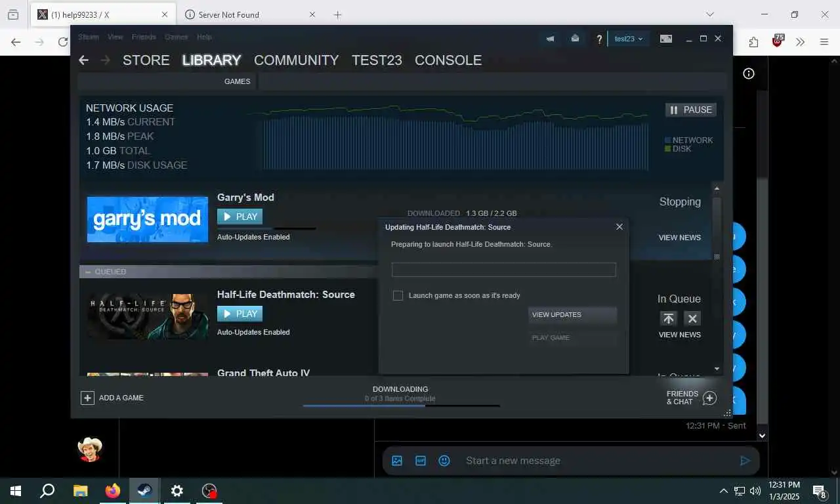Collapse the QUEUED section

89,272
